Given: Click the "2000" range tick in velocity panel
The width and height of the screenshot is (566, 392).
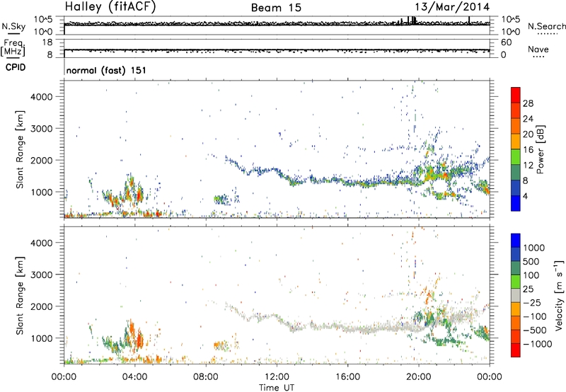Looking at the screenshot, I should (42, 306).
